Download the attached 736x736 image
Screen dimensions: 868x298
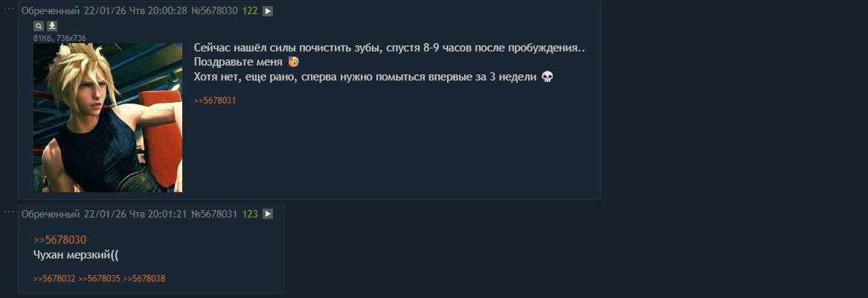pyautogui.click(x=52, y=25)
